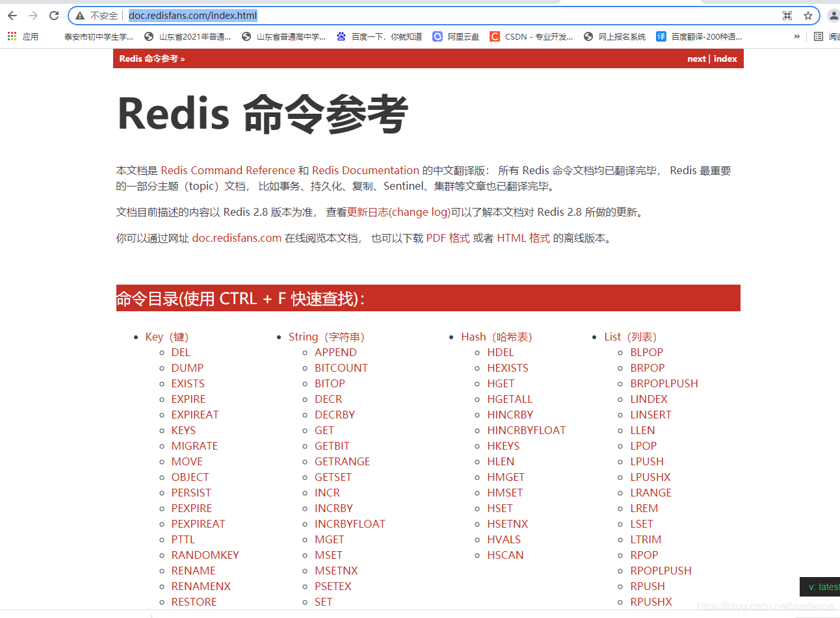This screenshot has width=840, height=618.
Task: Click the 'next' navigation item
Action: tap(696, 58)
